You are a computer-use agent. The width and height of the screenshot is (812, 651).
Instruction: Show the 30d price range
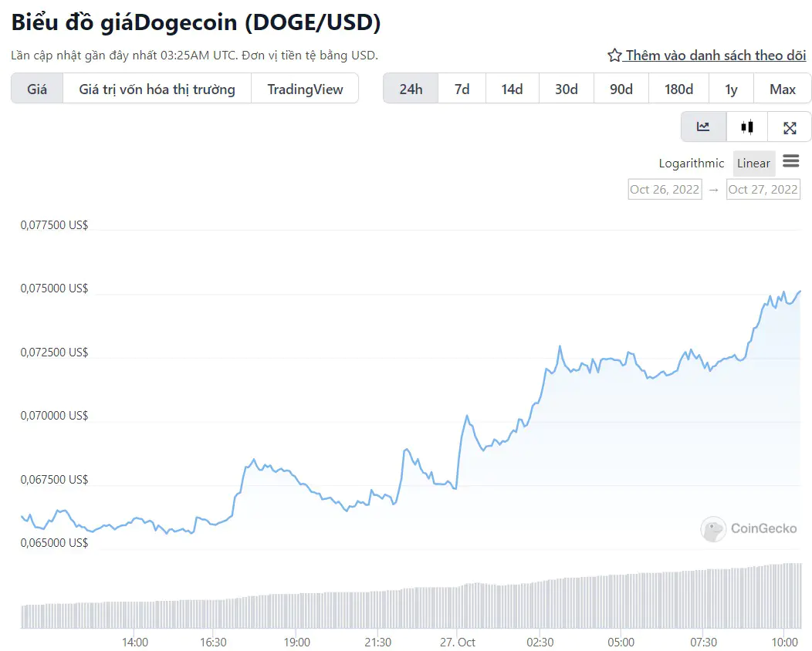coord(567,89)
